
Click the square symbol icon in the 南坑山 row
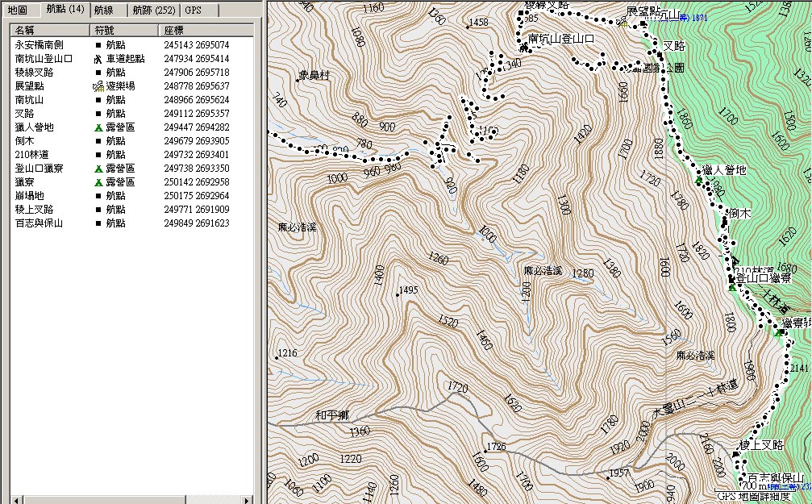click(x=98, y=100)
